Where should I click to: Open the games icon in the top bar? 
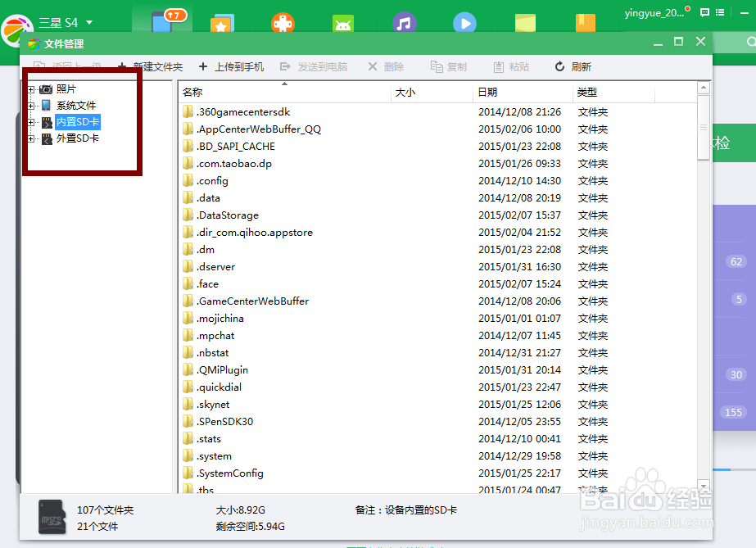point(283,22)
